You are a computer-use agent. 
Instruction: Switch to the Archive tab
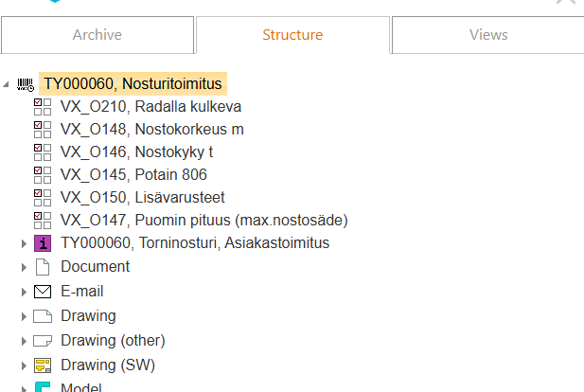tap(97, 35)
